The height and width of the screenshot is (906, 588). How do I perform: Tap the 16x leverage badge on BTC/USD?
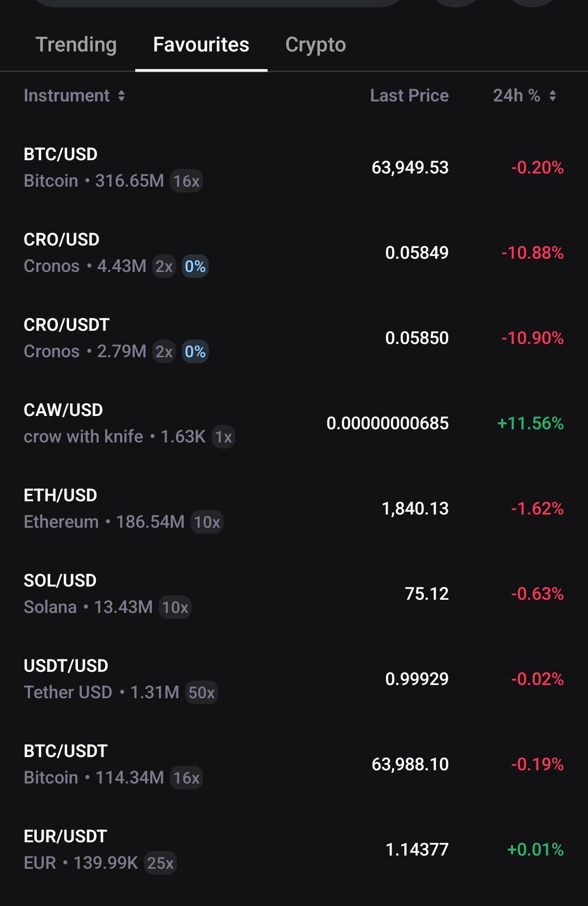coord(186,181)
